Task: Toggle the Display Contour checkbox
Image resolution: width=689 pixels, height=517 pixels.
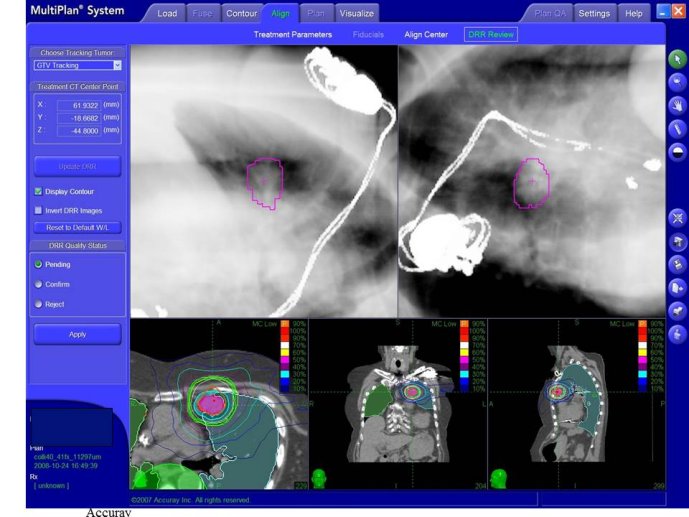Action: (x=38, y=192)
